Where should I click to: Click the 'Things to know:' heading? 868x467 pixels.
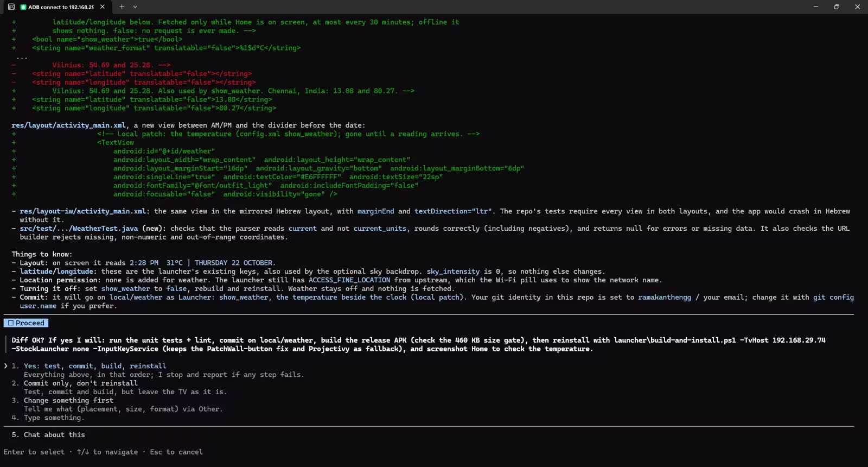pos(42,254)
